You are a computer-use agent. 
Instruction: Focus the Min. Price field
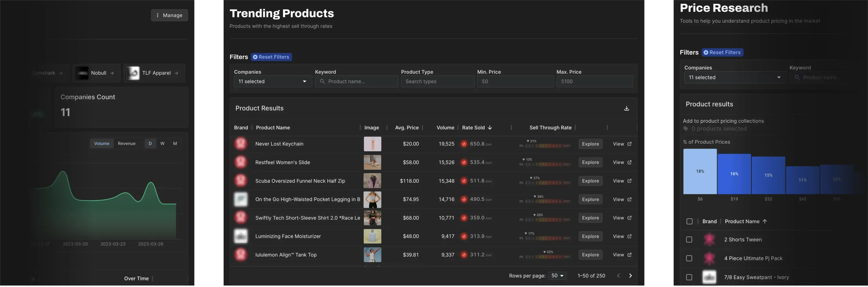pyautogui.click(x=515, y=82)
